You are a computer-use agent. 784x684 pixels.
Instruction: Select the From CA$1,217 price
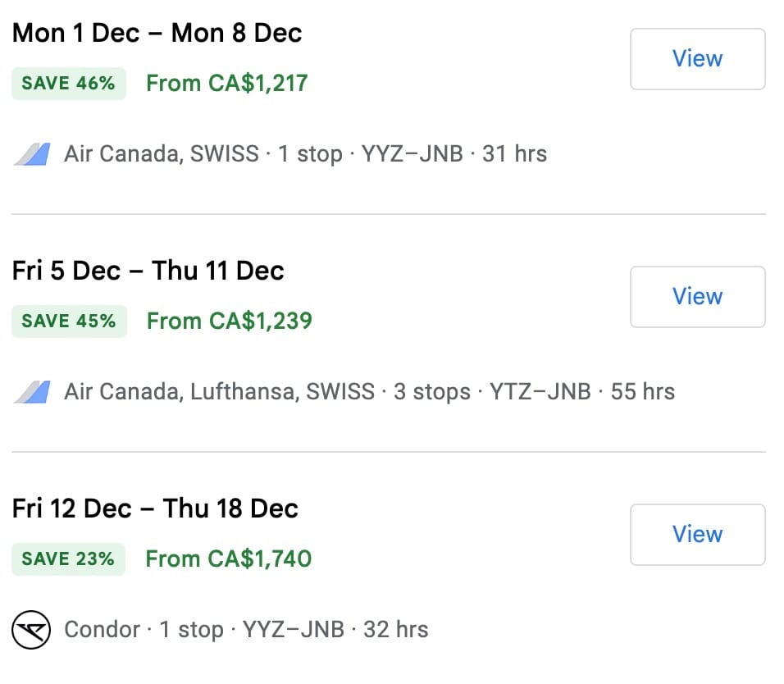pos(226,84)
